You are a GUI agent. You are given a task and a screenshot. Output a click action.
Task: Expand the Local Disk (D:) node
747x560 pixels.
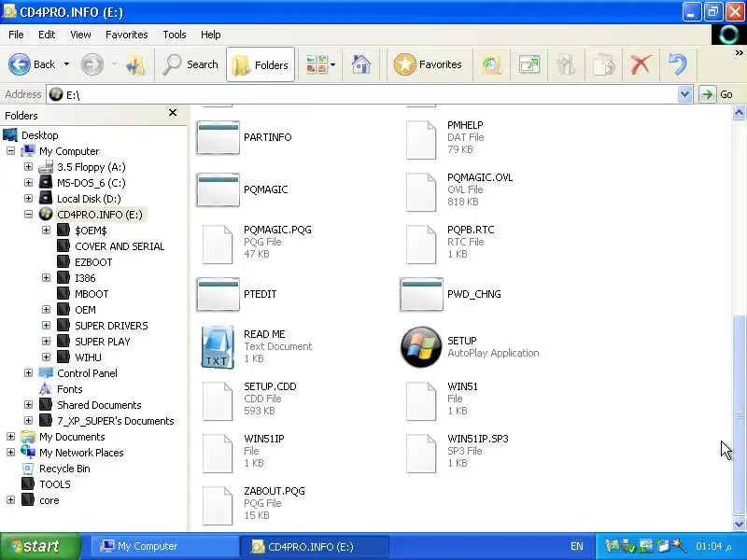[x=28, y=198]
